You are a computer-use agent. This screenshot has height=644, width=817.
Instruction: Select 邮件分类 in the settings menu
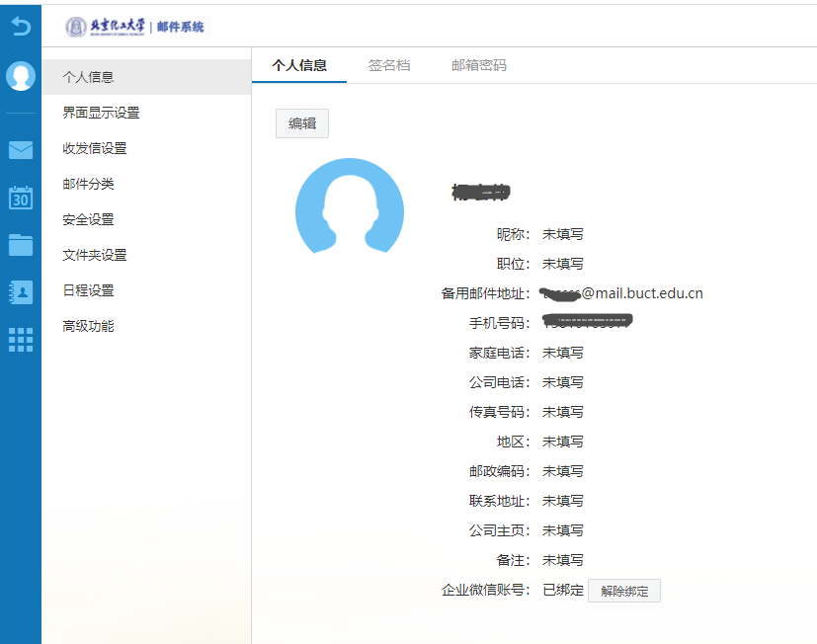tap(89, 184)
